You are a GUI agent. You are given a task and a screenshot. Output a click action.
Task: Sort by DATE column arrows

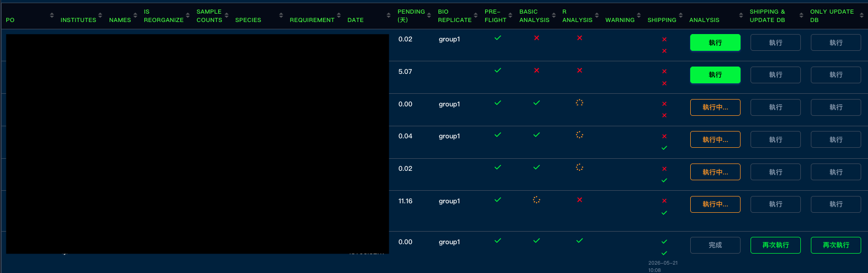[389, 15]
